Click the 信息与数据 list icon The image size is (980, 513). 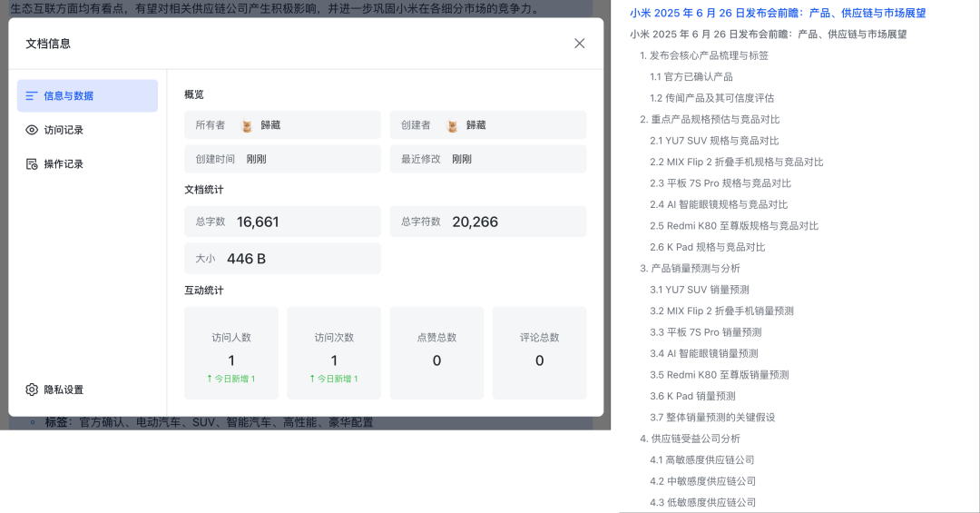[x=31, y=95]
